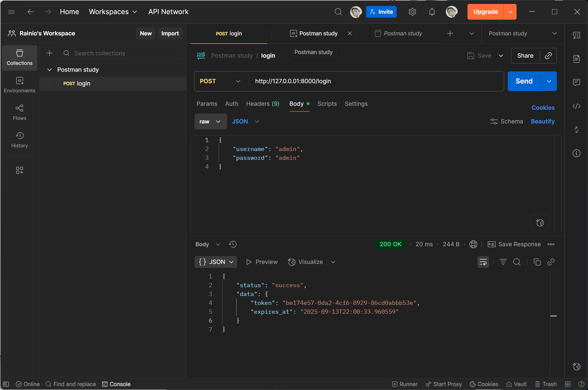Open the response JSON format dropdown
The height and width of the screenshot is (390, 588).
pyautogui.click(x=216, y=262)
